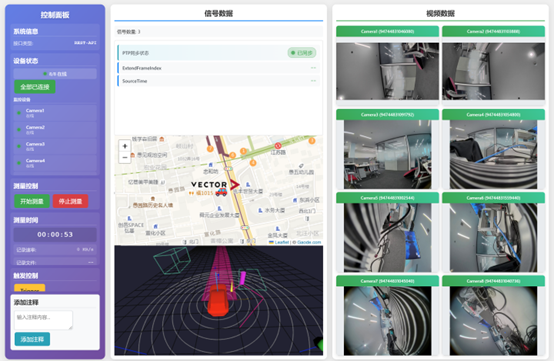Screen dimensions: 554x361
Task: Click the green 开始测量 start button
Action: point(32,201)
